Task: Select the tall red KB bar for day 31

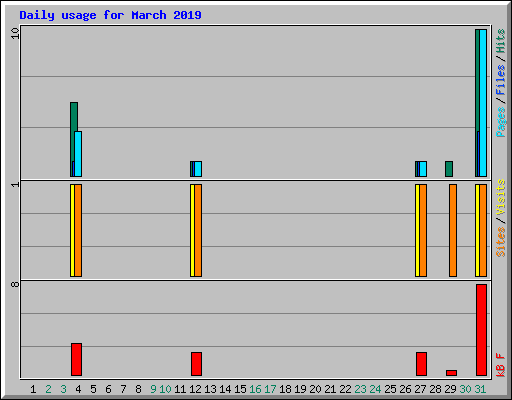Action: point(481,330)
